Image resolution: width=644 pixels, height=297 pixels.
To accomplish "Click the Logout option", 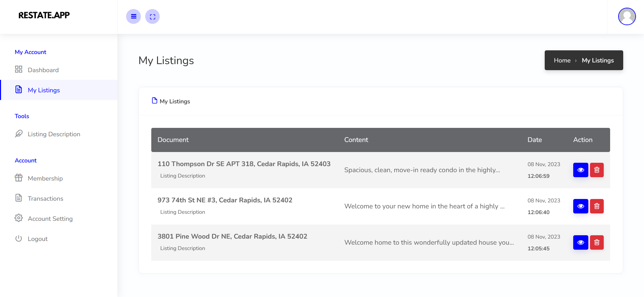I will 38,239.
